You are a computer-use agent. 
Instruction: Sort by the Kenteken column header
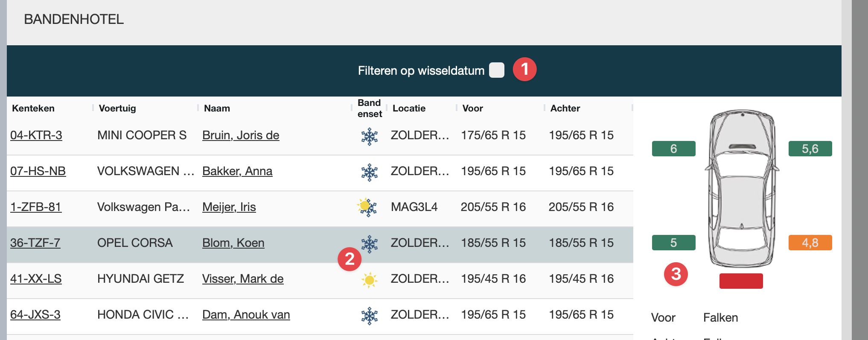(x=33, y=108)
